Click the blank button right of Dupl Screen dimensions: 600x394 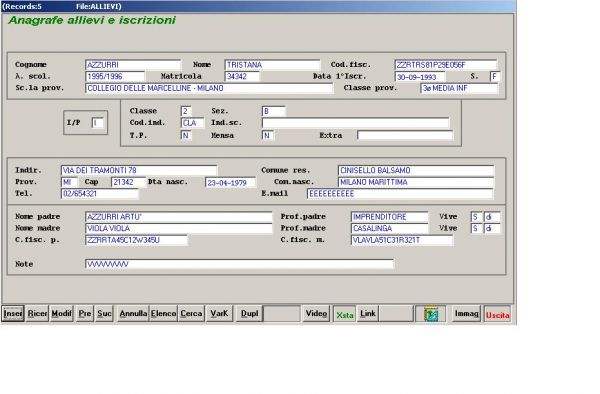point(282,314)
